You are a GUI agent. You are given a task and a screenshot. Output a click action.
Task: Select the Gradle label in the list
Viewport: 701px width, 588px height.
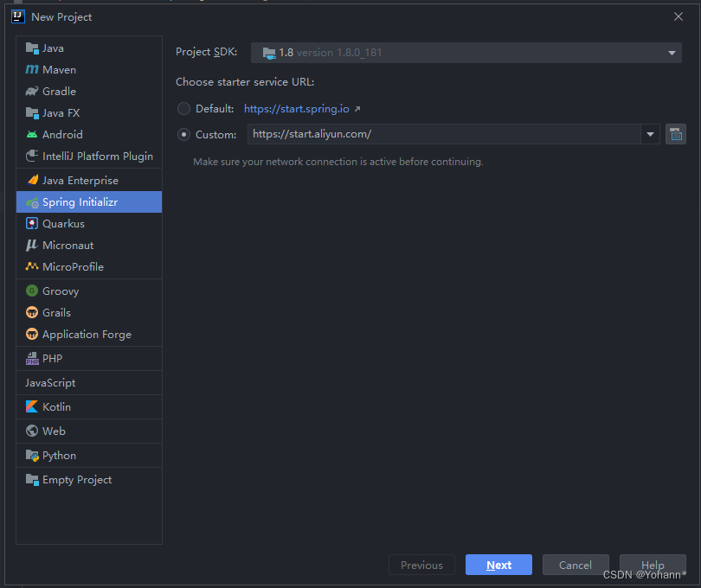pyautogui.click(x=59, y=91)
